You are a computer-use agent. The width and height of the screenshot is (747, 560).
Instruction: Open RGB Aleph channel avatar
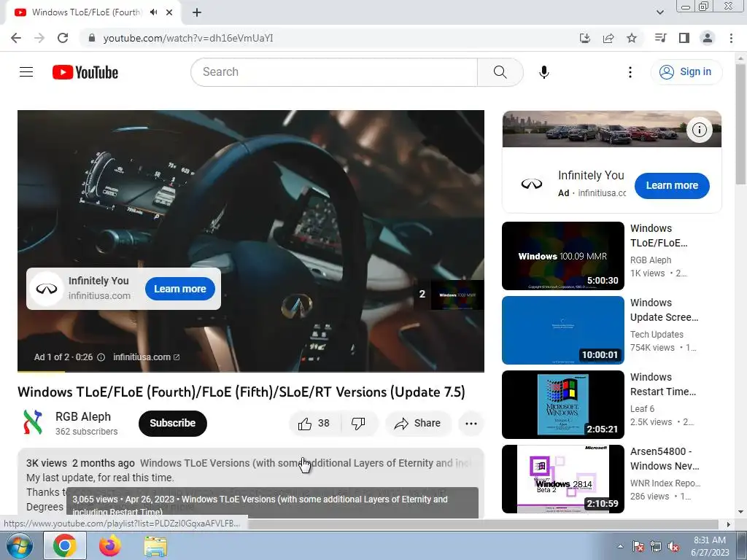tap(33, 422)
